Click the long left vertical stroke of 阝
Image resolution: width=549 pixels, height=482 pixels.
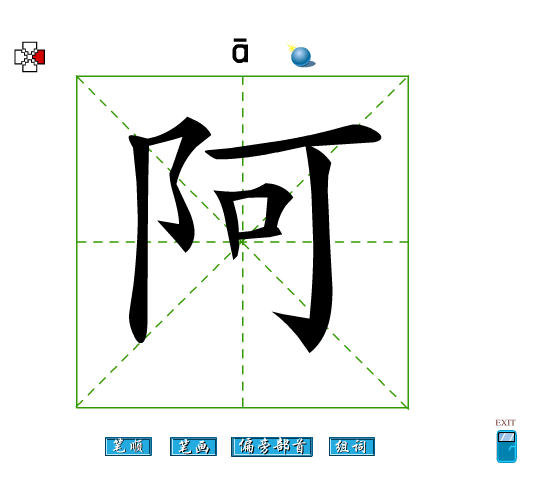tap(139, 238)
